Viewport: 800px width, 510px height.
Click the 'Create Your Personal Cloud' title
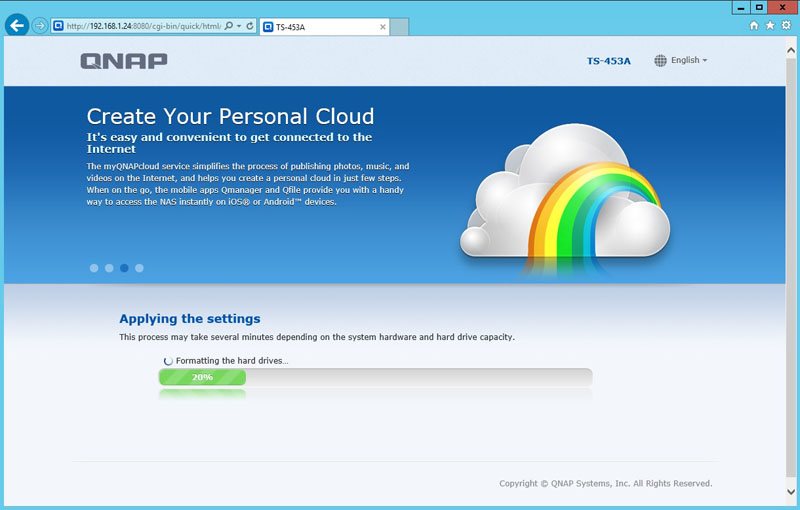tap(230, 116)
